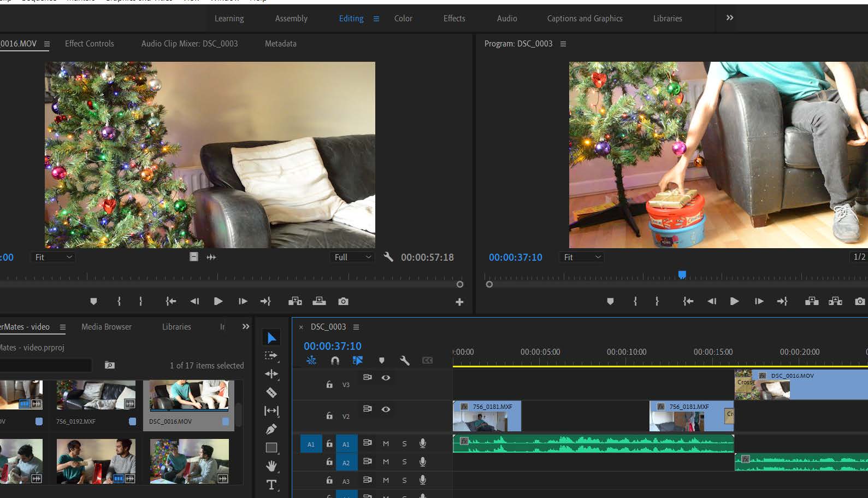Click Insert button in Source monitor

295,301
